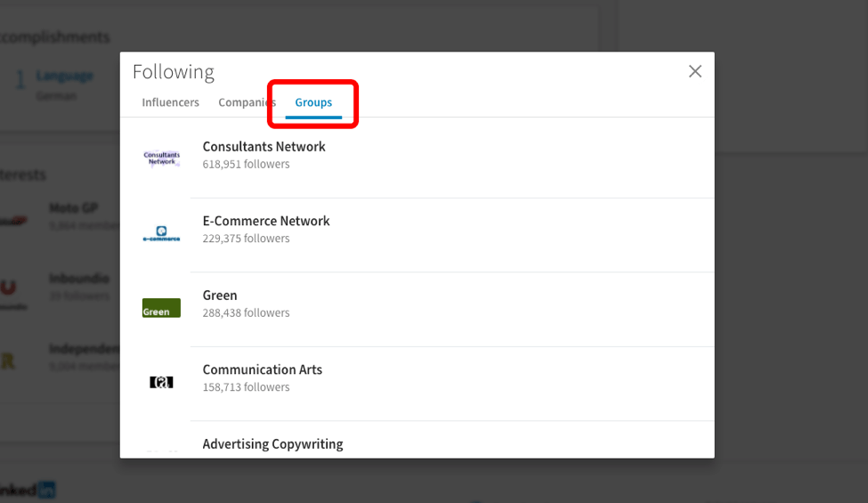868x503 pixels.
Task: Click the E-Commerce Network logo icon
Action: point(161,234)
